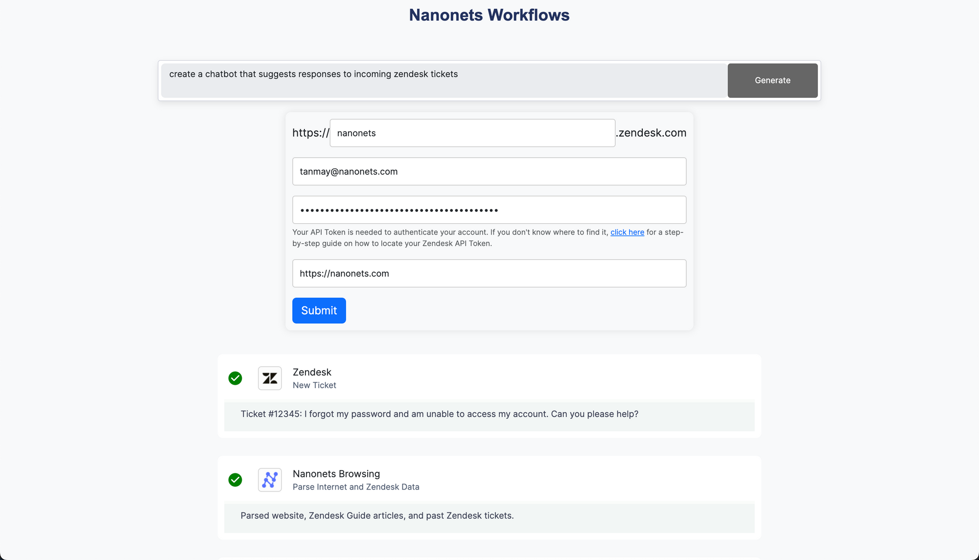Click the email address input field
Screen dimensions: 979x560
pos(489,171)
